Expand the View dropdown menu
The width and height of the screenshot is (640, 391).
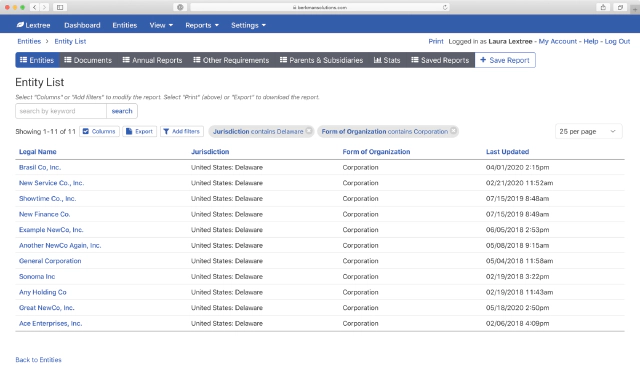pos(161,25)
